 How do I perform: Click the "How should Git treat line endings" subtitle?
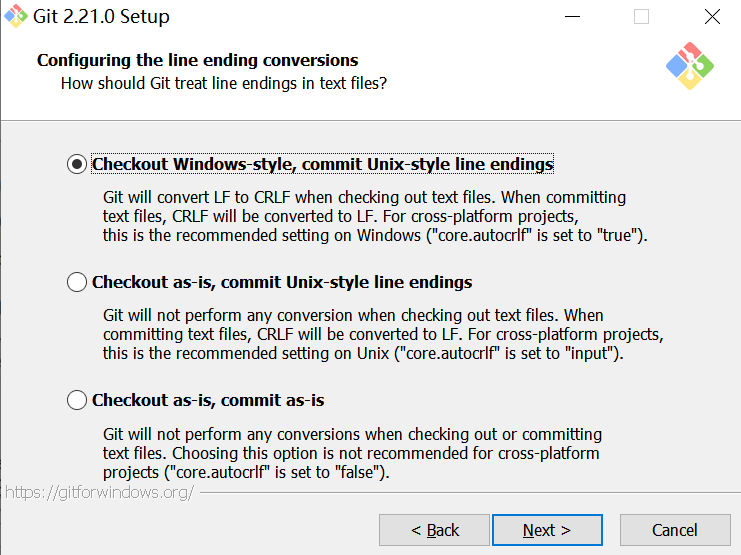(x=223, y=83)
